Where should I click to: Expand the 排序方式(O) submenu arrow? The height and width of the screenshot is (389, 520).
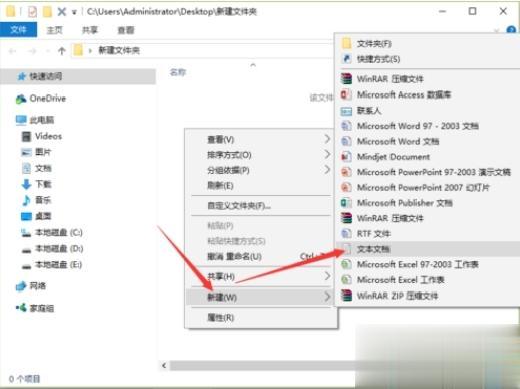[x=327, y=154]
